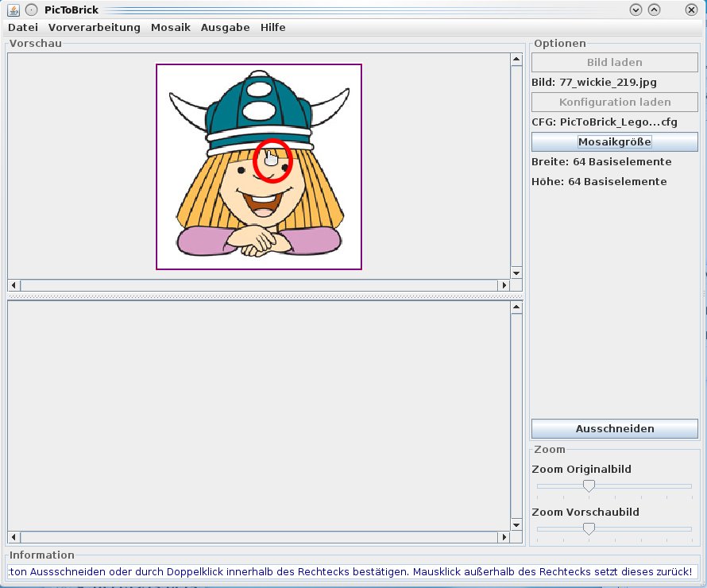Close the PicToBrick window
The image size is (707, 588).
coord(691,10)
